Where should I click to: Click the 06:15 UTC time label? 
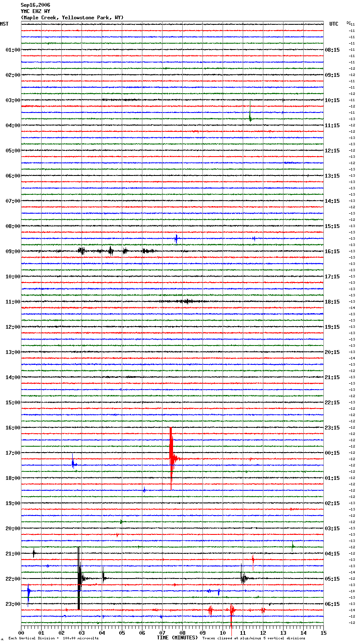(x=332, y=604)
